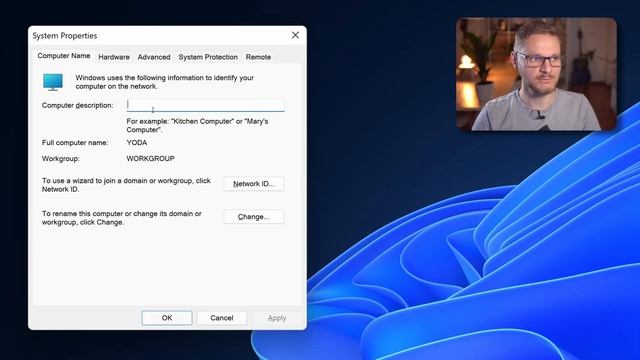Viewport: 640px width, 360px height.
Task: Click the 'Computer description:' label
Action: [78, 105]
